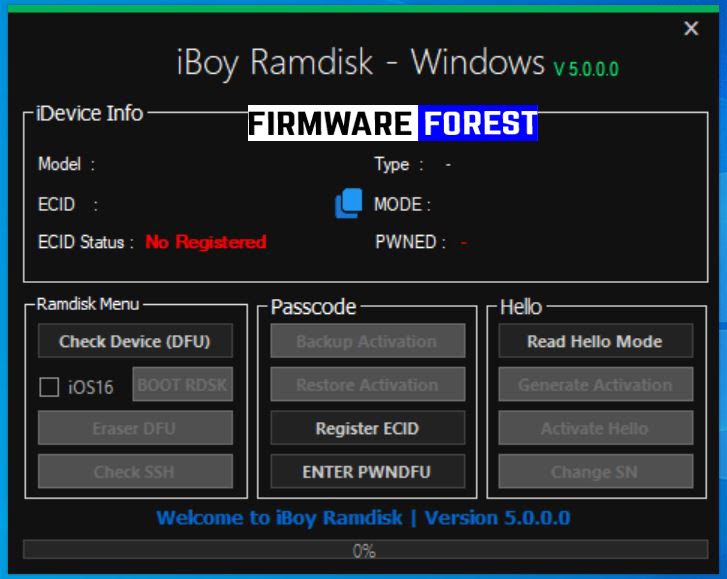
Task: Click the BOOT RDSK button
Action: [183, 384]
